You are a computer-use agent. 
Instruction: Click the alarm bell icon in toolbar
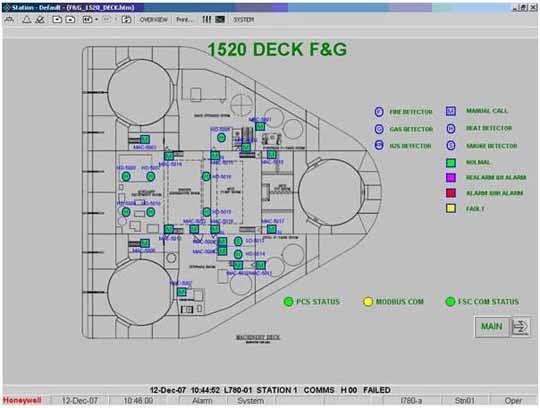pyautogui.click(x=27, y=20)
